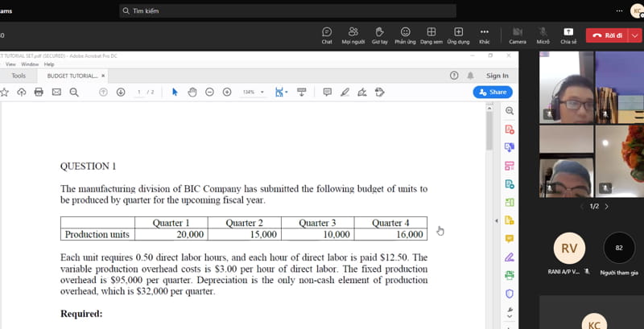The image size is (644, 329).
Task: Open the Teams Chat panel
Action: pyautogui.click(x=327, y=35)
